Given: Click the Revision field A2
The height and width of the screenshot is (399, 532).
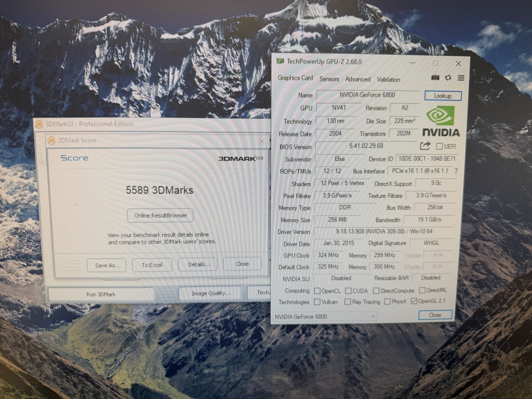Looking at the screenshot, I should pyautogui.click(x=404, y=108).
